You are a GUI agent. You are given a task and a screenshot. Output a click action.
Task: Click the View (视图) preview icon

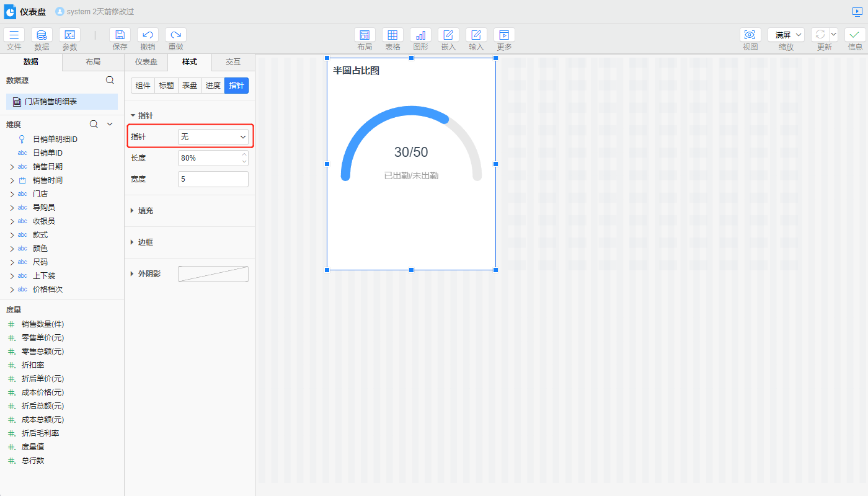click(750, 35)
